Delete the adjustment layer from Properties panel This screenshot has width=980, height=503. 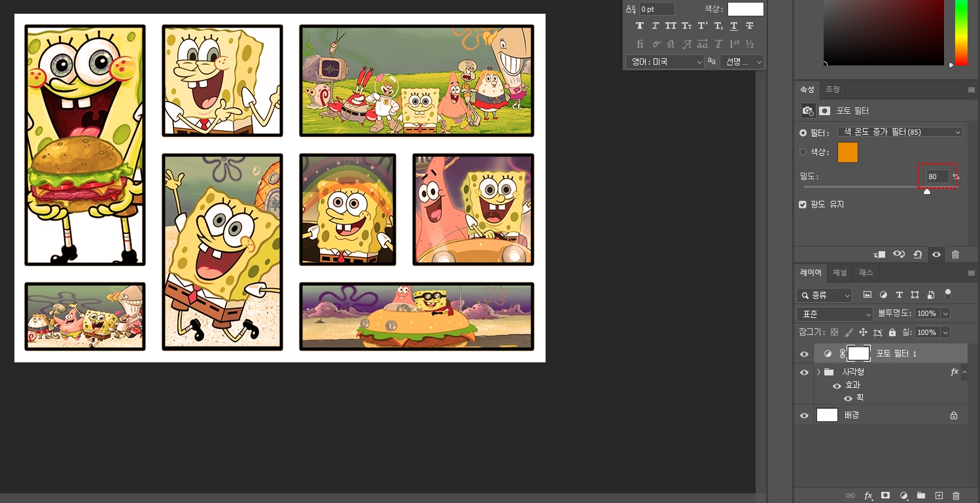click(955, 254)
